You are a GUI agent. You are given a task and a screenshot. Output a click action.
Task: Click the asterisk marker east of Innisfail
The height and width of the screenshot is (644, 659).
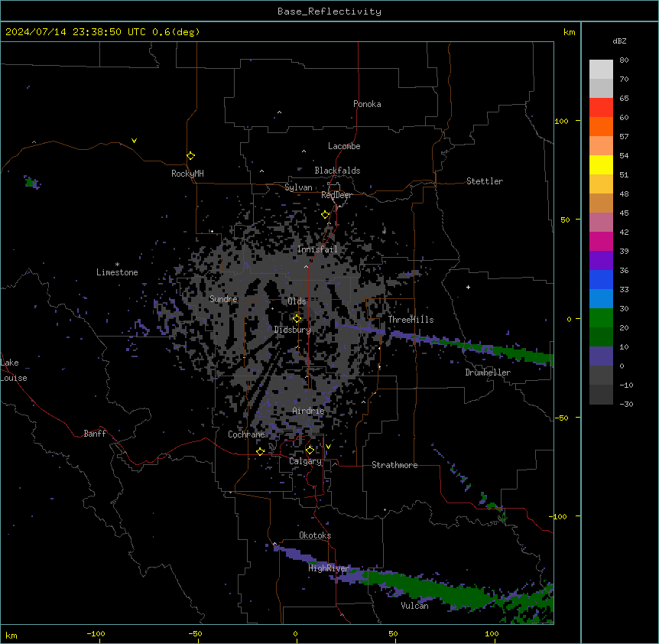tap(384, 232)
